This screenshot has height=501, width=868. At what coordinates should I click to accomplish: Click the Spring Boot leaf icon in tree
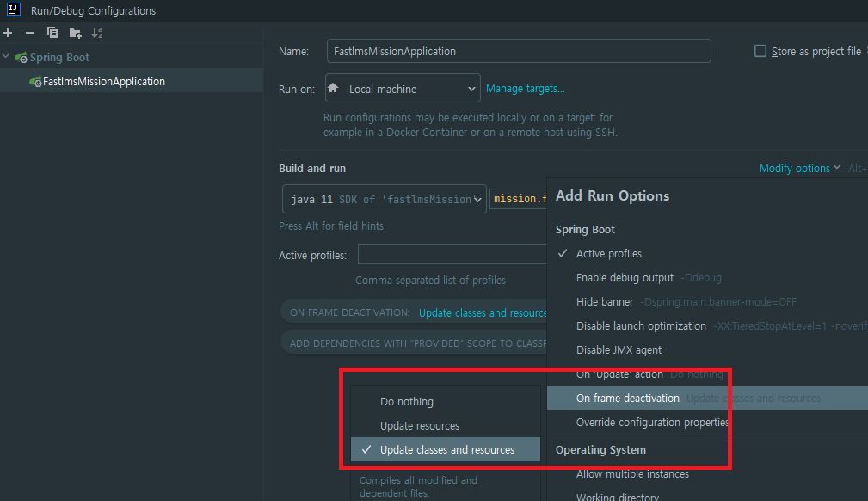(21, 57)
